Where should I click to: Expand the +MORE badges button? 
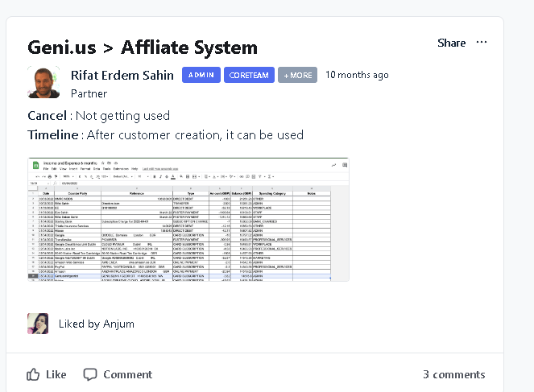point(297,75)
